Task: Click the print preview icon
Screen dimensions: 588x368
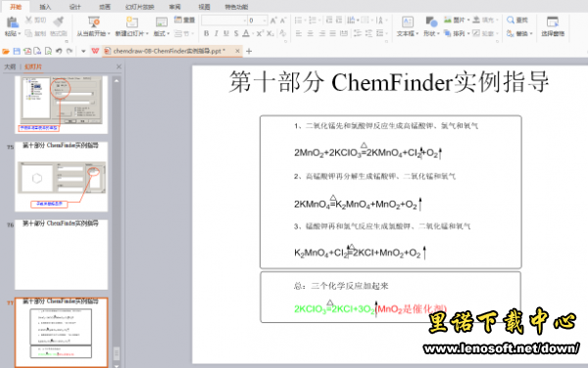Action: point(48,51)
